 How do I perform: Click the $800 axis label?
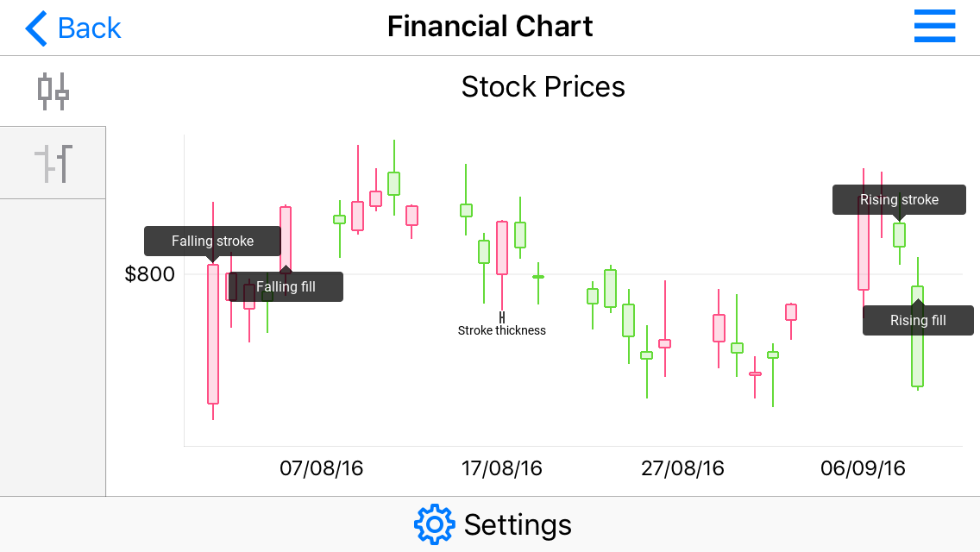pyautogui.click(x=150, y=274)
